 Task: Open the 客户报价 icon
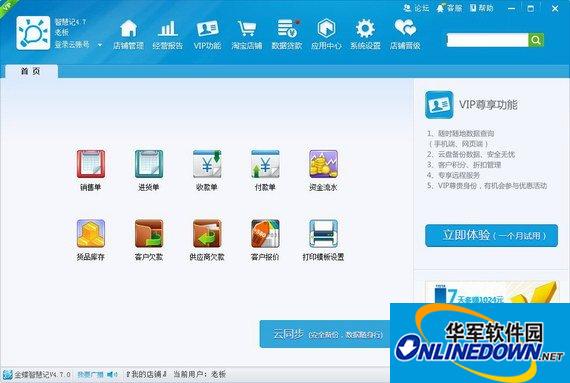click(x=265, y=234)
